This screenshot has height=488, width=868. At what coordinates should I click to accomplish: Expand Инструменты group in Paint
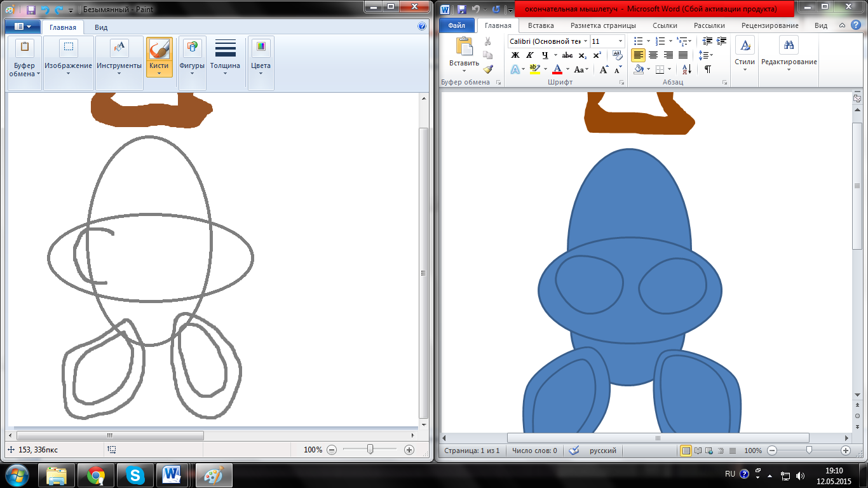point(119,62)
